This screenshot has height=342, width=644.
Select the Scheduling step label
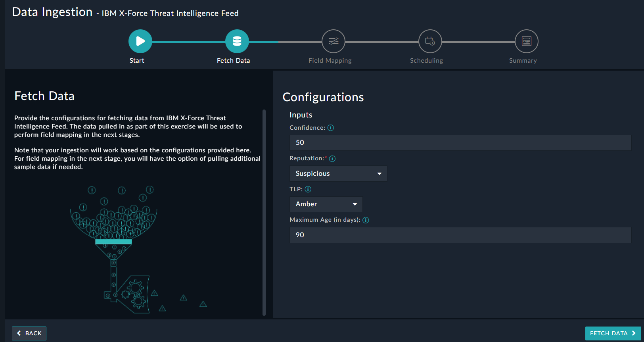pos(426,61)
